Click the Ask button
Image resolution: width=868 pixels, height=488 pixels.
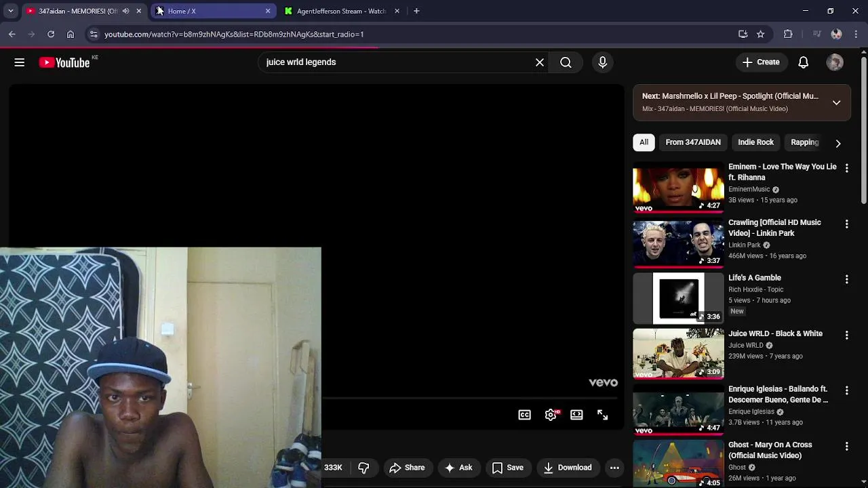[458, 468]
